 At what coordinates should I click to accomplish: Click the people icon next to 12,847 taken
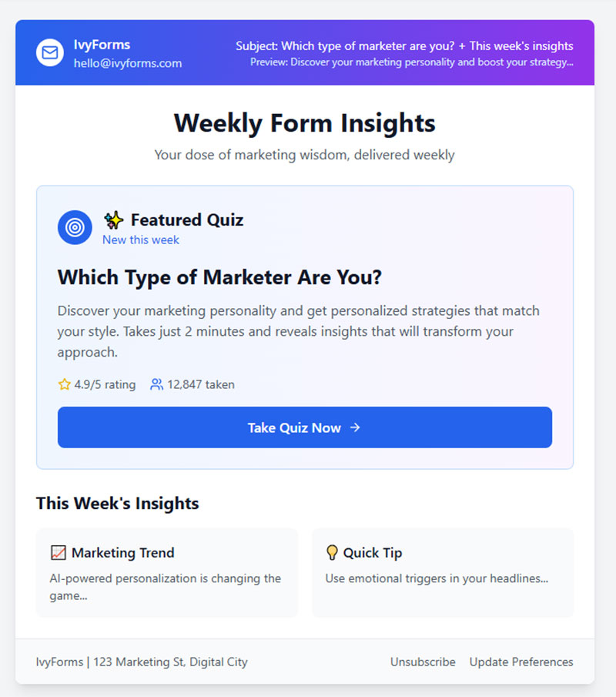click(x=156, y=384)
